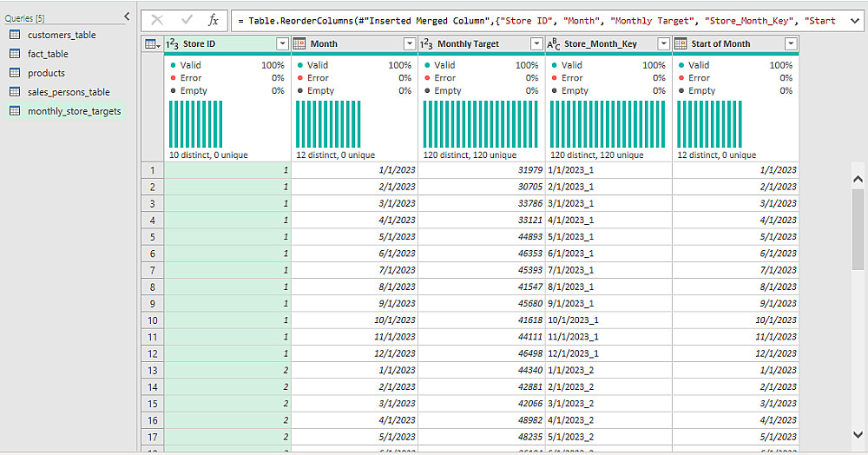Click the Store ID distribution bar chart

196,124
